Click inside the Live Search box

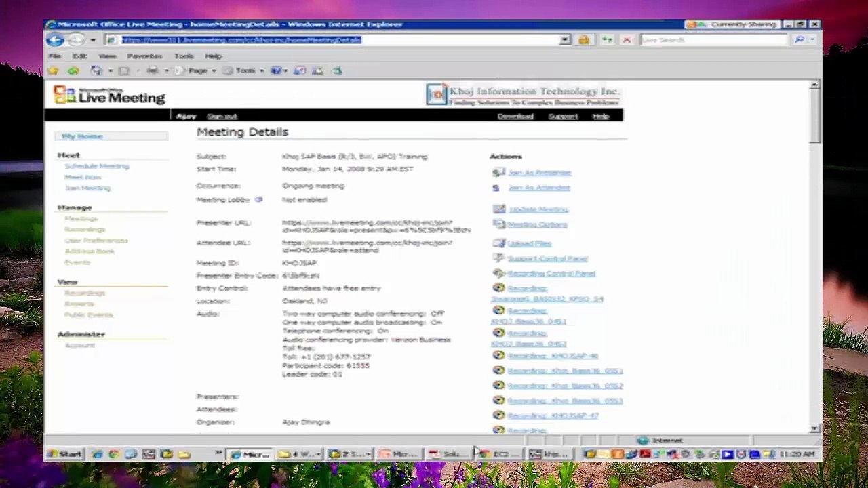[x=713, y=40]
